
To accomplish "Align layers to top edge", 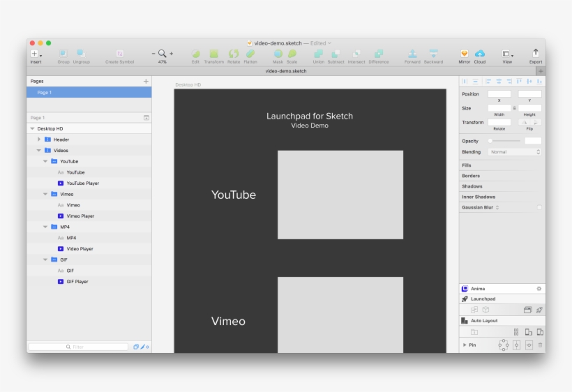I will (519, 82).
